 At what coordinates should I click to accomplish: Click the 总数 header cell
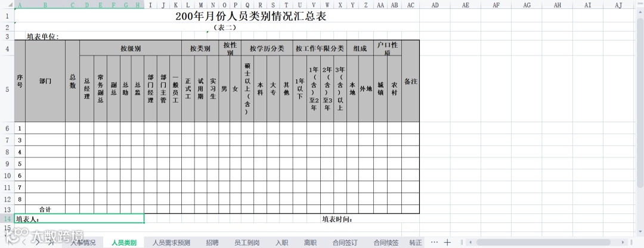(72, 81)
